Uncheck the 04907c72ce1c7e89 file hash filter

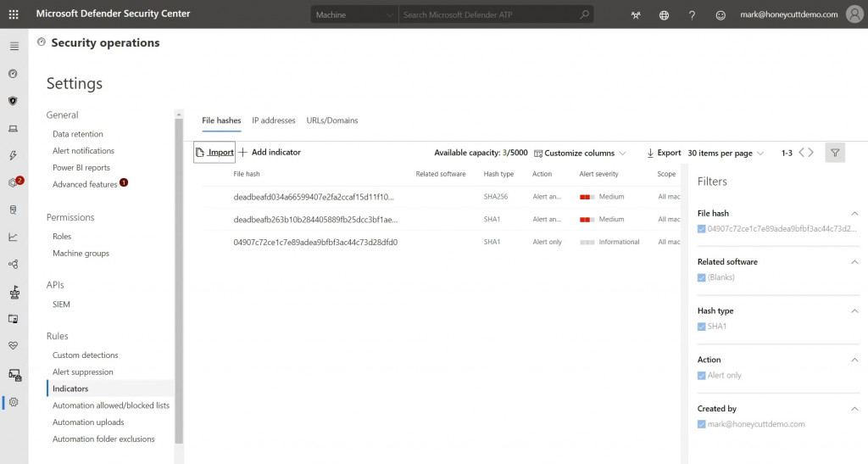point(701,229)
